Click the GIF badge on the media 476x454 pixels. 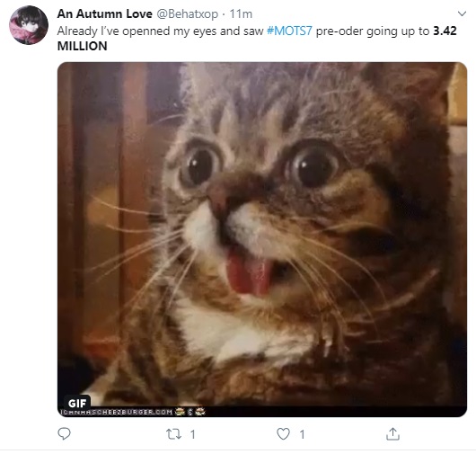[77, 403]
